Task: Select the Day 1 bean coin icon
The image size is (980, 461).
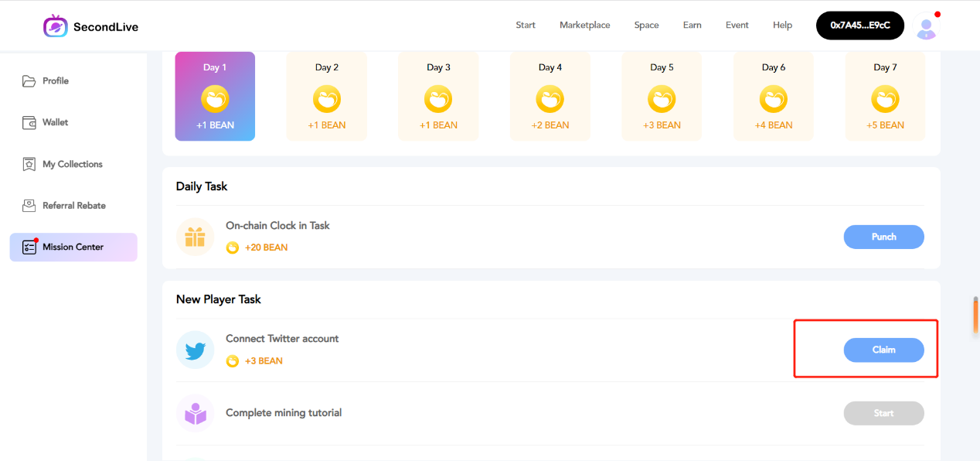Action: tap(215, 99)
